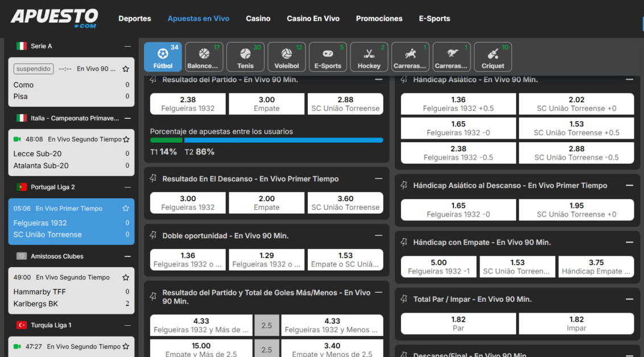The height and width of the screenshot is (357, 644).
Task: Go to Casino En Vivo
Action: click(x=313, y=18)
